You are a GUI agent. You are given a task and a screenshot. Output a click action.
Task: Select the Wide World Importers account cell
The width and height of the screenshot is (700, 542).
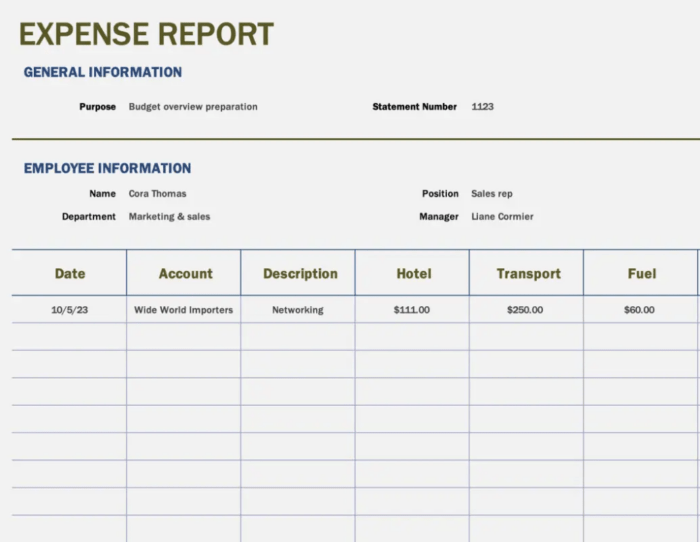(x=183, y=310)
